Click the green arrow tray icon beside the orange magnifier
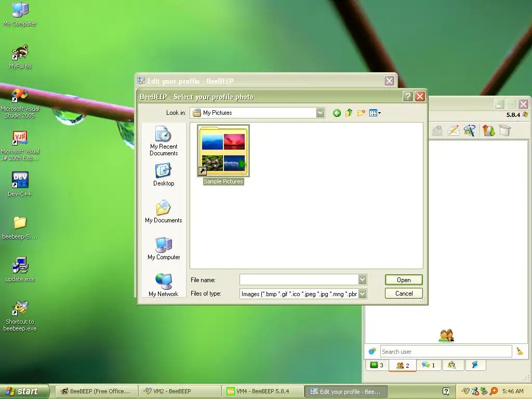532x399 pixels. [x=484, y=391]
